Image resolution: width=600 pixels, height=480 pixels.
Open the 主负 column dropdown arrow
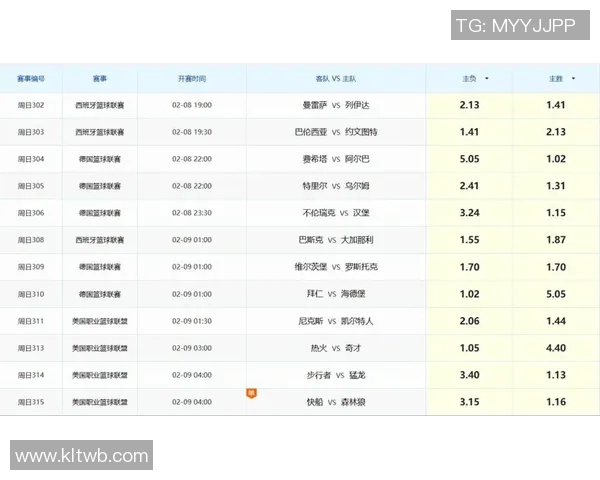487,78
